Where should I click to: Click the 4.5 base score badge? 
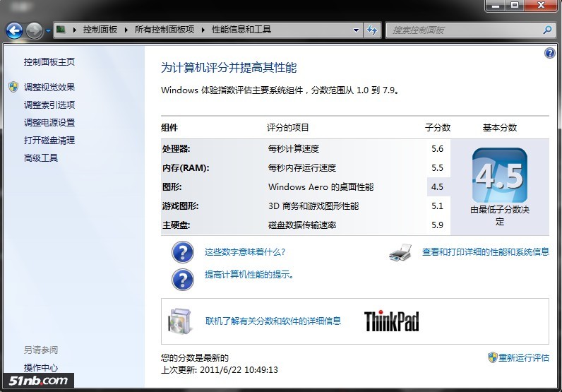pyautogui.click(x=500, y=175)
